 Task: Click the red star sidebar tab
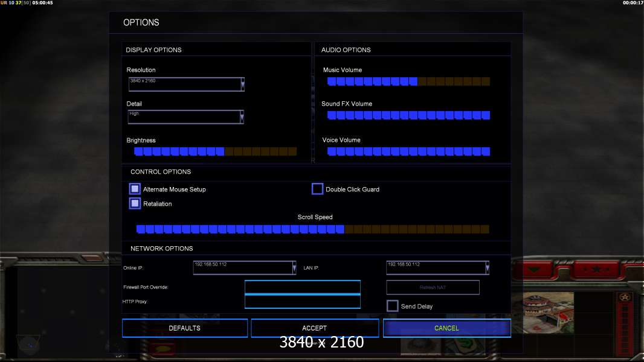click(596, 269)
